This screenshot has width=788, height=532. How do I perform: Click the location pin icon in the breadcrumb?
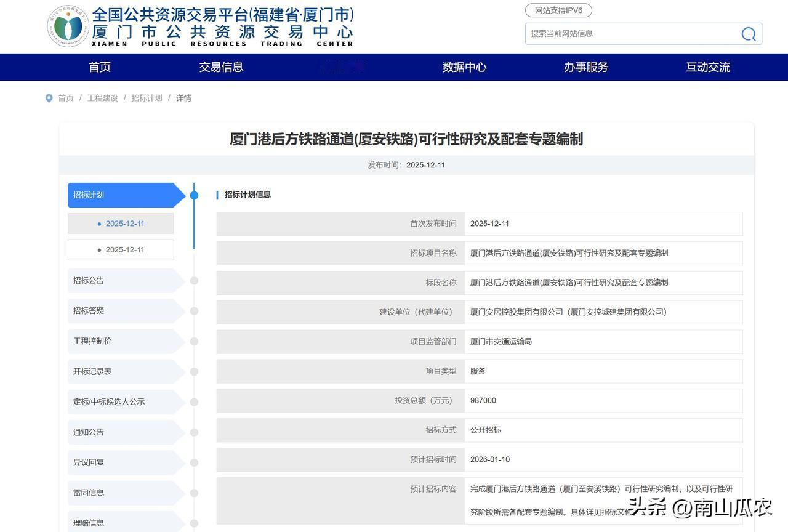pos(49,97)
